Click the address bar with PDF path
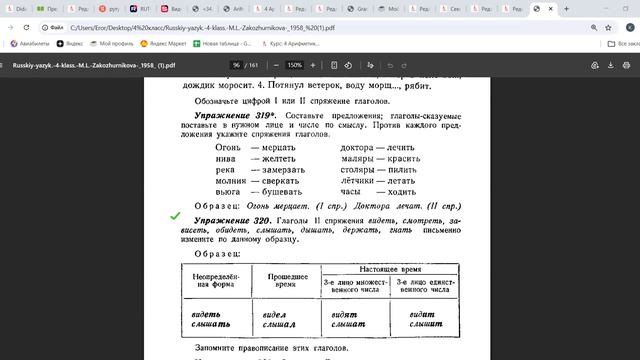Viewport: 640px width, 360px height. click(327, 28)
